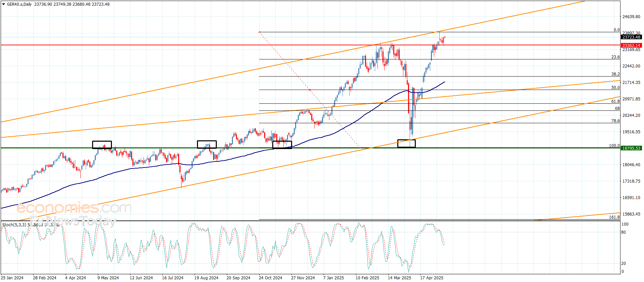Click the 38.2 Fibonacci level label

click(x=615, y=74)
